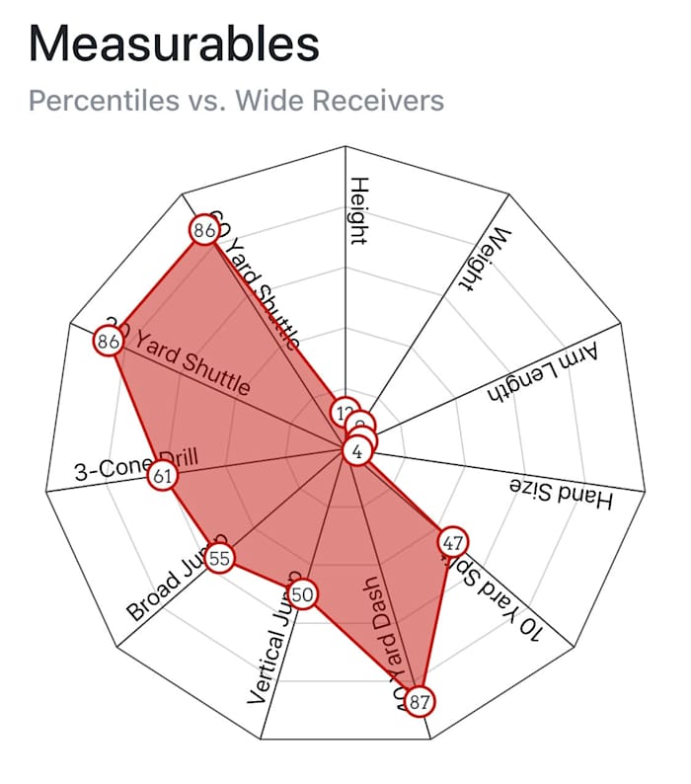This screenshot has height=784, width=691.
Task: Click the Percentiles vs. Wide Receivers subtitle
Action: pos(236,100)
